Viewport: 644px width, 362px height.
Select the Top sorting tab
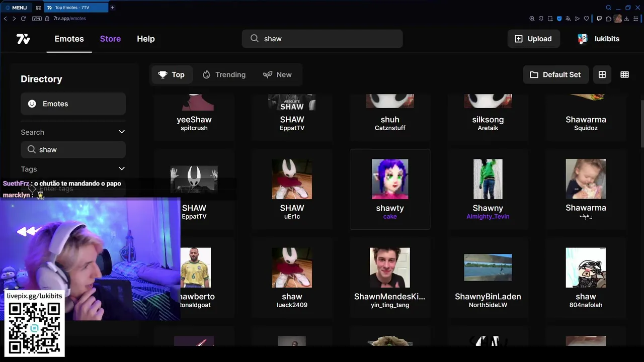(x=172, y=74)
